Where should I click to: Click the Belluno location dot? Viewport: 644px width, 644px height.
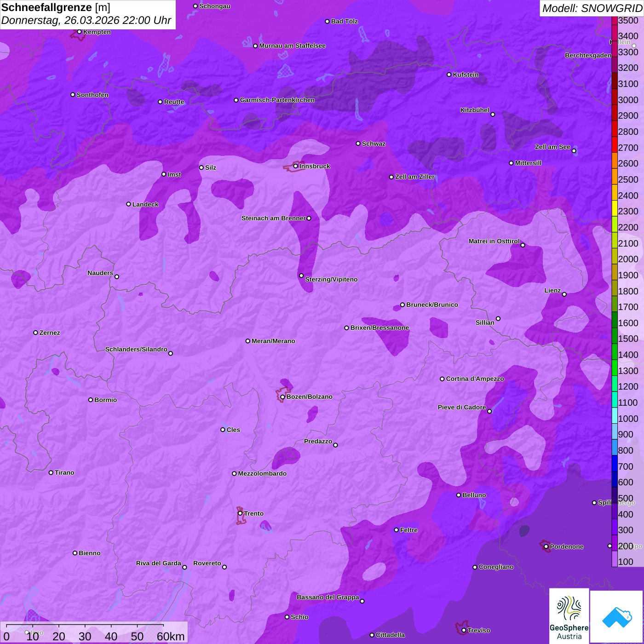458,495
